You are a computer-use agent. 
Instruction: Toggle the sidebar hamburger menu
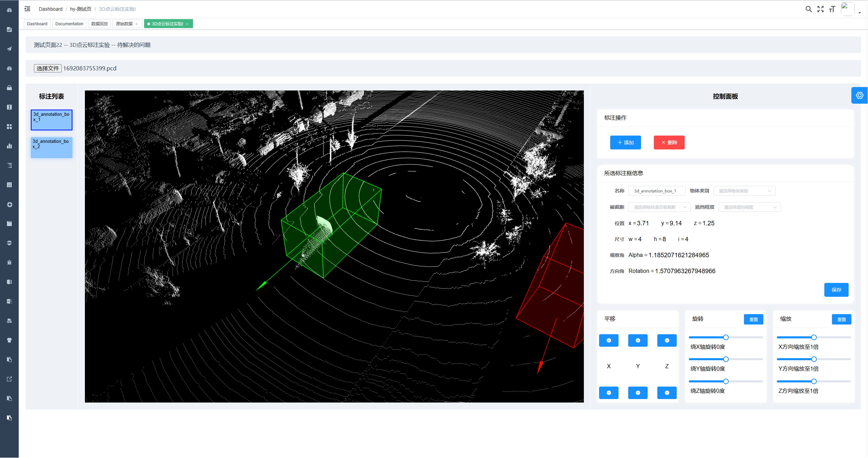coord(27,9)
